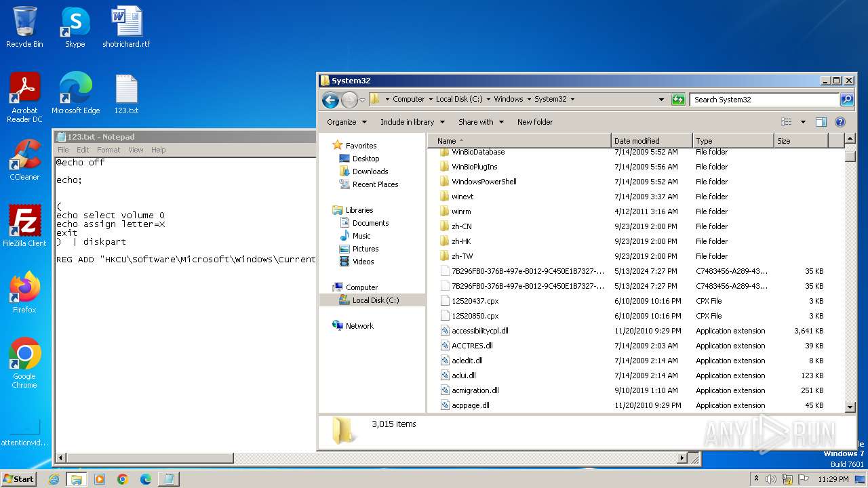
Task: Open volume control in system tray
Action: [x=771, y=479]
